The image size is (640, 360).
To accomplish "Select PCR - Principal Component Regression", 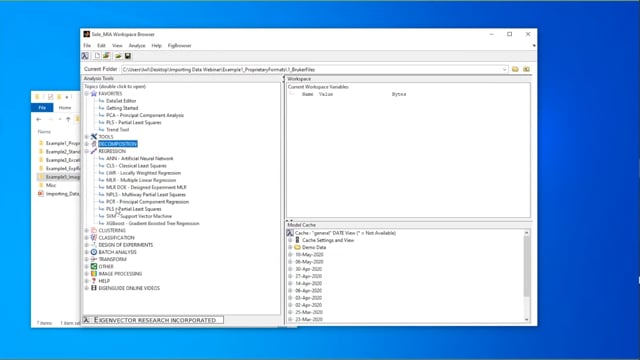I will point(147,202).
